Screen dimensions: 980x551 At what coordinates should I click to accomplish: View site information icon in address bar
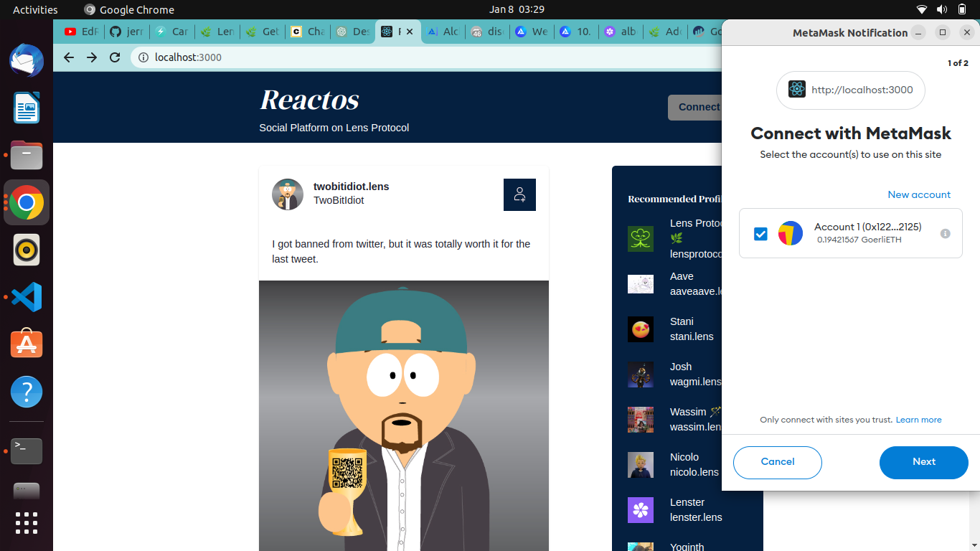coord(143,57)
